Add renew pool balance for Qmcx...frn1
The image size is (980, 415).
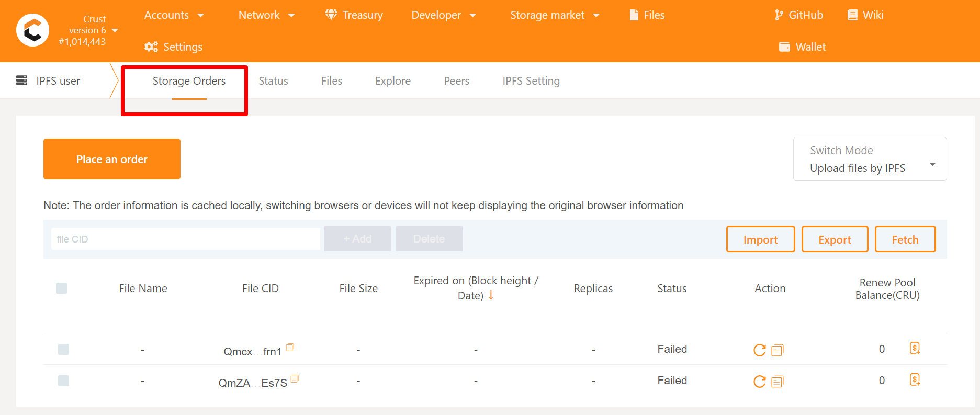click(915, 348)
